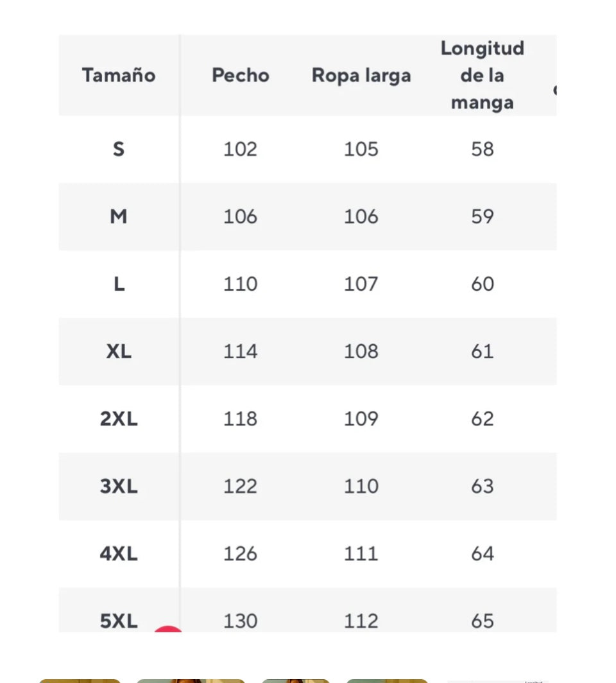
Task: Select the L size row label
Action: click(119, 284)
